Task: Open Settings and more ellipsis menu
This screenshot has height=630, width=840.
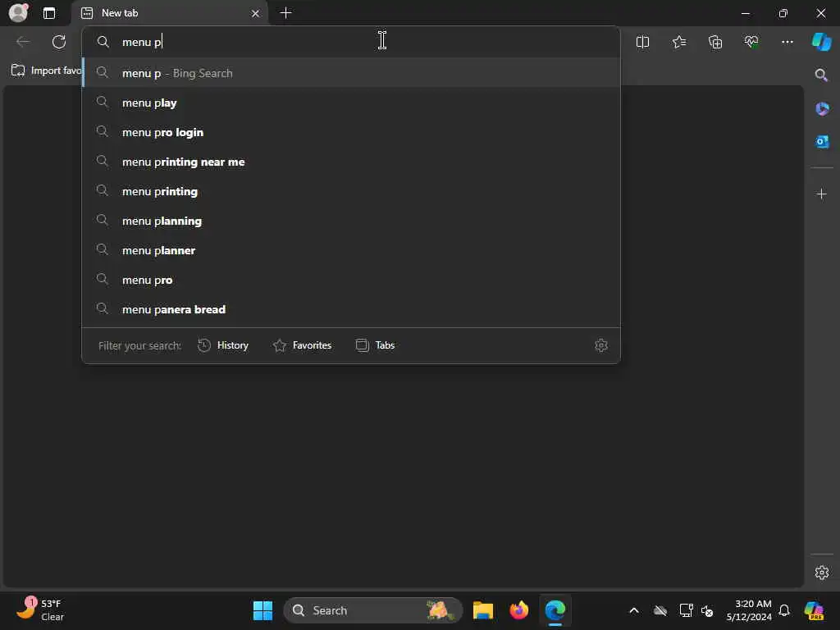Action: [787, 42]
